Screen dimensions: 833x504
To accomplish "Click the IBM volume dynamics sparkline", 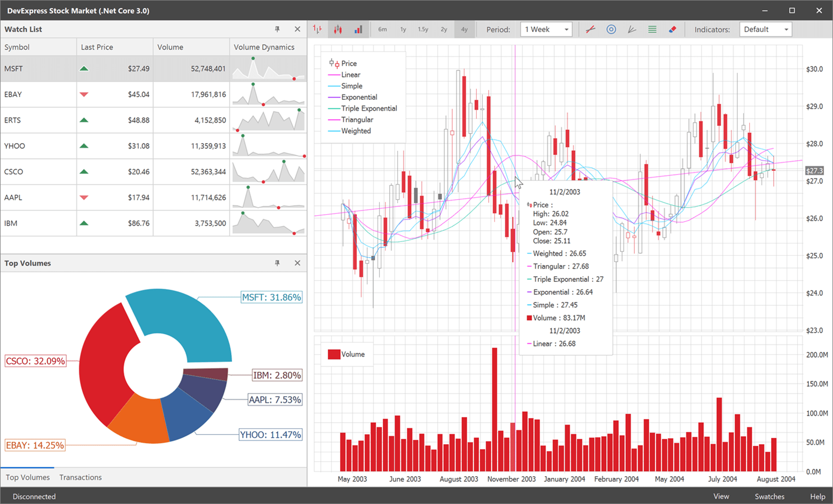I will point(269,223).
